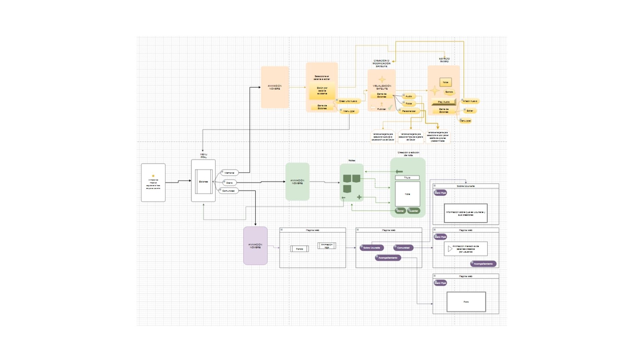Click the Play Audio button
Viewport: 644px width, 362px height.
tap(444, 102)
